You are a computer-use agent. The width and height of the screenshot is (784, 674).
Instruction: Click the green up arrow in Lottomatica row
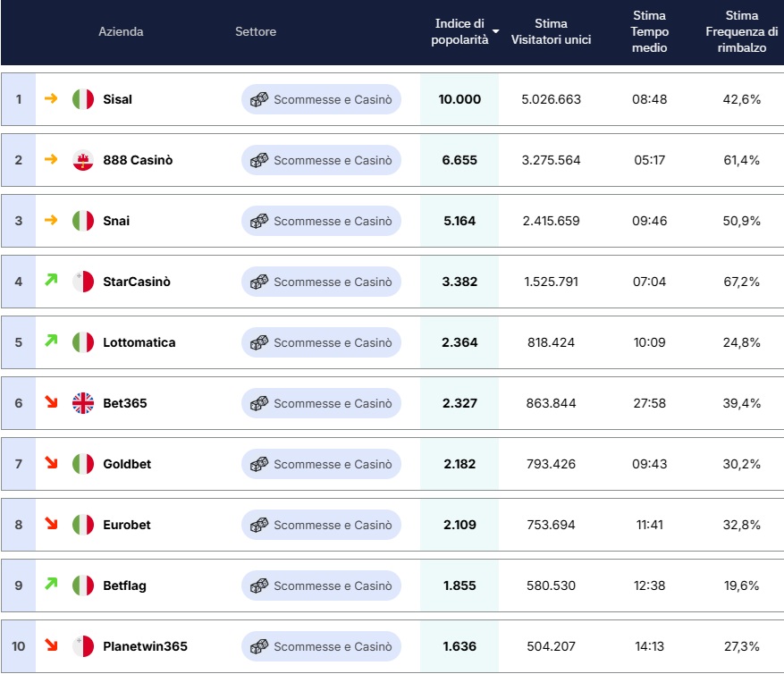pyautogui.click(x=51, y=341)
